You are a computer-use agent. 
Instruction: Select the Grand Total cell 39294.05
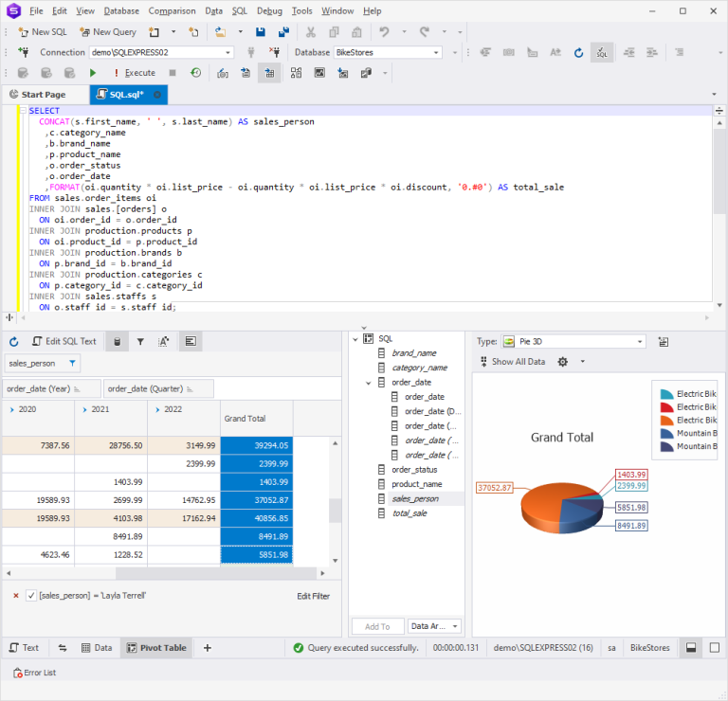(257, 445)
